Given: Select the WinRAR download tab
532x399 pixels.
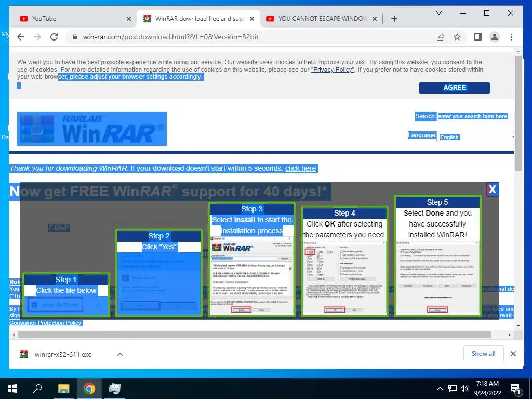Looking at the screenshot, I should tap(198, 19).
